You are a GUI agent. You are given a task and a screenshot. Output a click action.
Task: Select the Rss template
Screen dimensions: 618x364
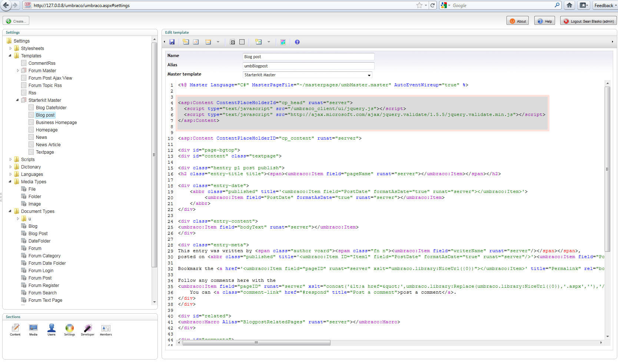coord(32,93)
